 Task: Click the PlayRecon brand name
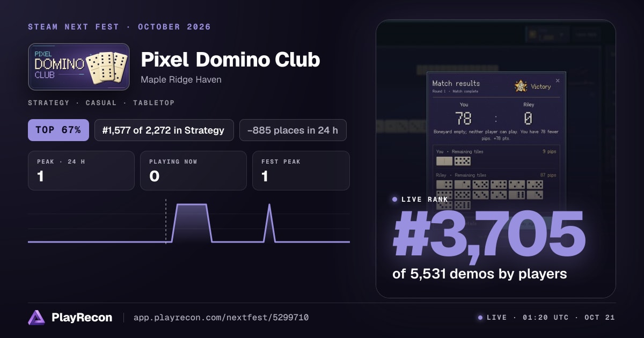click(x=82, y=318)
